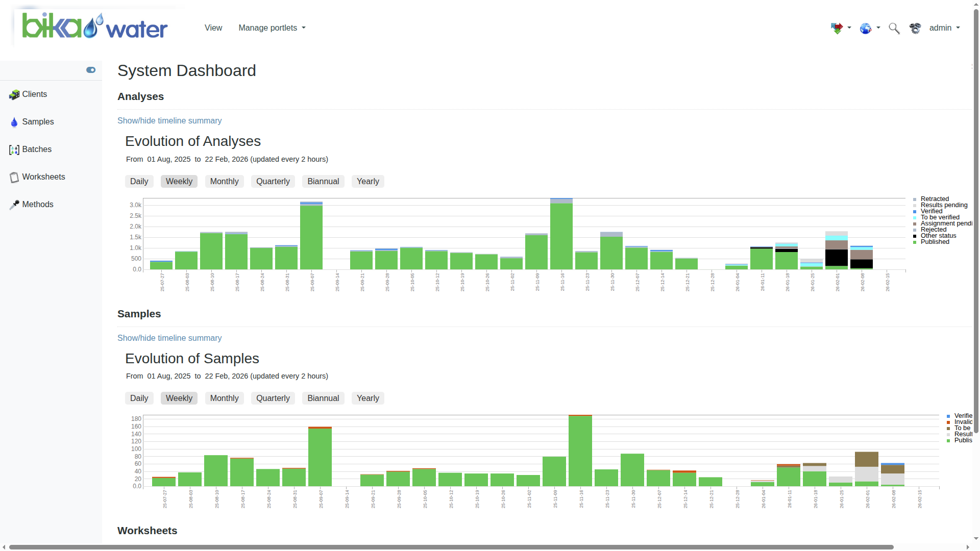Expand the dropdown arrow beside globe icon

[878, 28]
